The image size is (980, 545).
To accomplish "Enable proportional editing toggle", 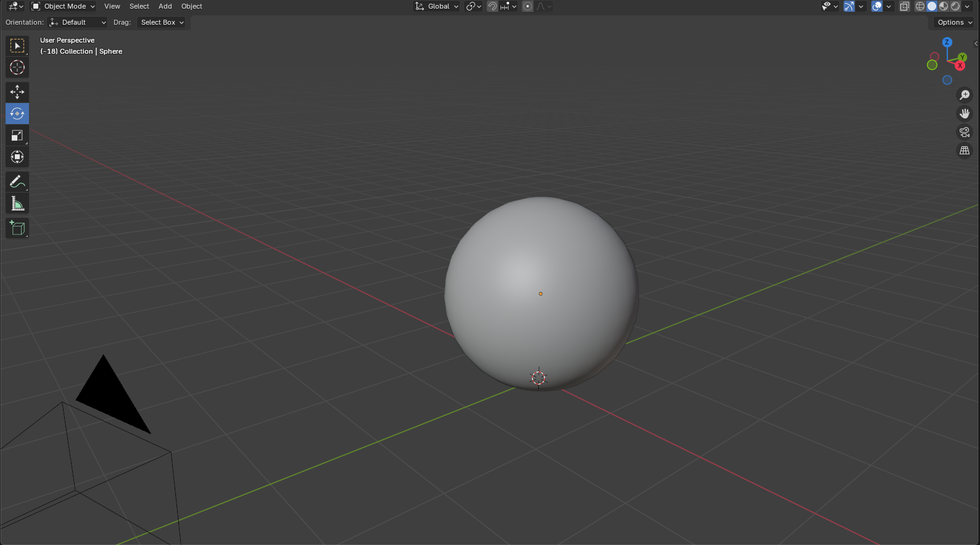I will click(x=528, y=6).
